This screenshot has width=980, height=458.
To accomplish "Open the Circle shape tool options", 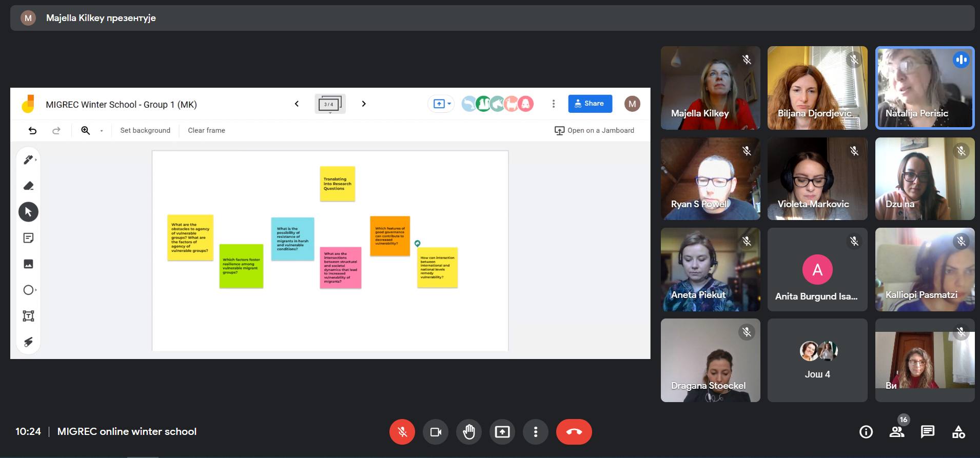I will pos(29,290).
